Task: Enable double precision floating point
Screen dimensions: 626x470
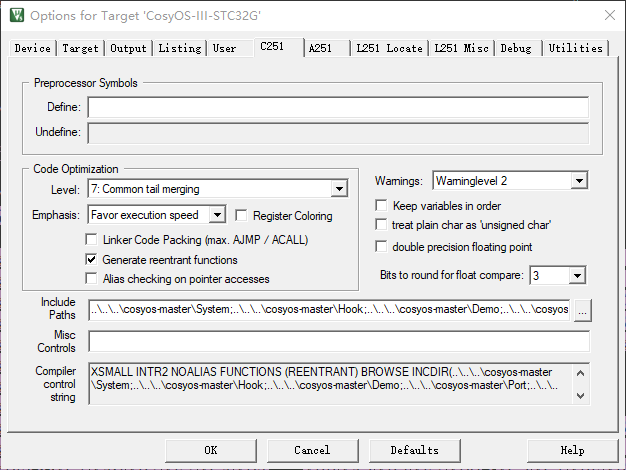Action: 381,246
